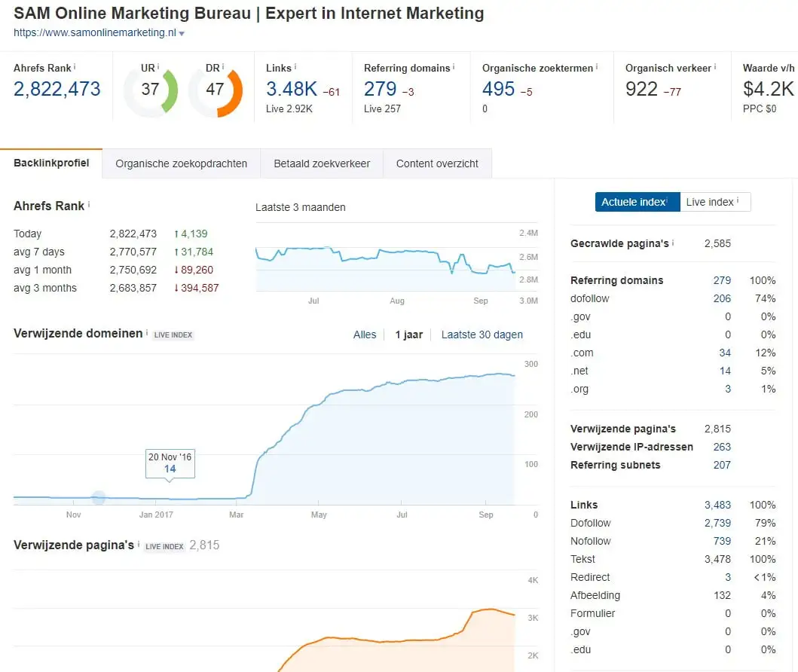The height and width of the screenshot is (672, 798).
Task: Open Dofollow links count 2,739
Action: [x=717, y=523]
